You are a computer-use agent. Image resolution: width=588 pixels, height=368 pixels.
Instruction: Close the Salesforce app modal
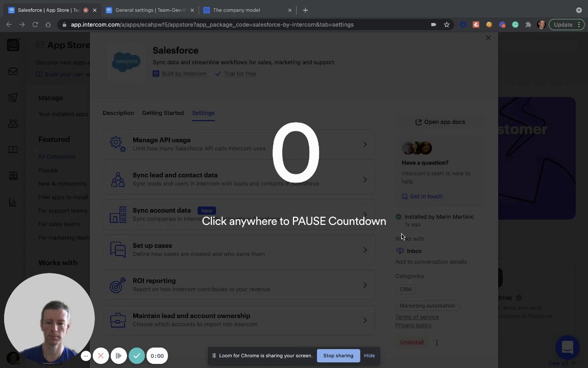pyautogui.click(x=488, y=37)
